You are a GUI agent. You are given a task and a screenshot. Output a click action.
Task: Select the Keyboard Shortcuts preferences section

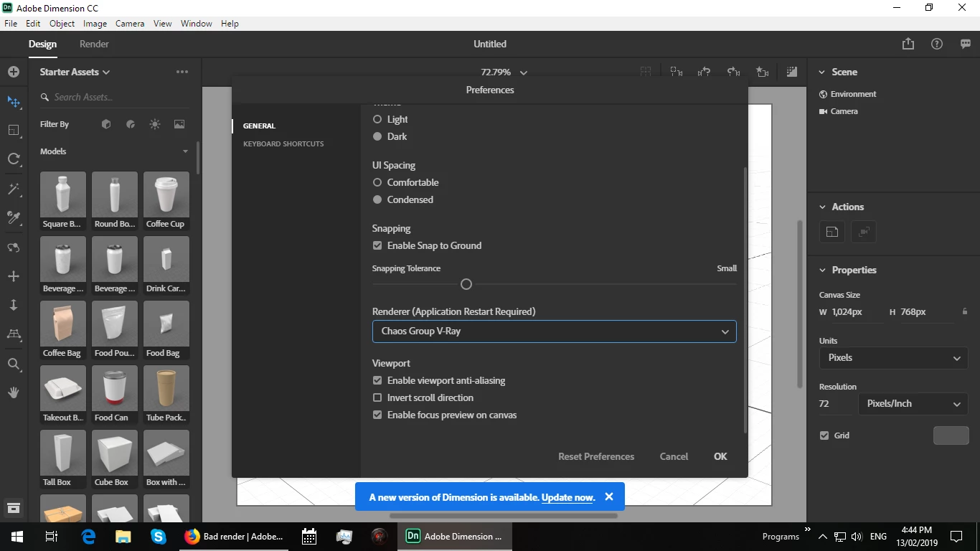[x=283, y=144]
